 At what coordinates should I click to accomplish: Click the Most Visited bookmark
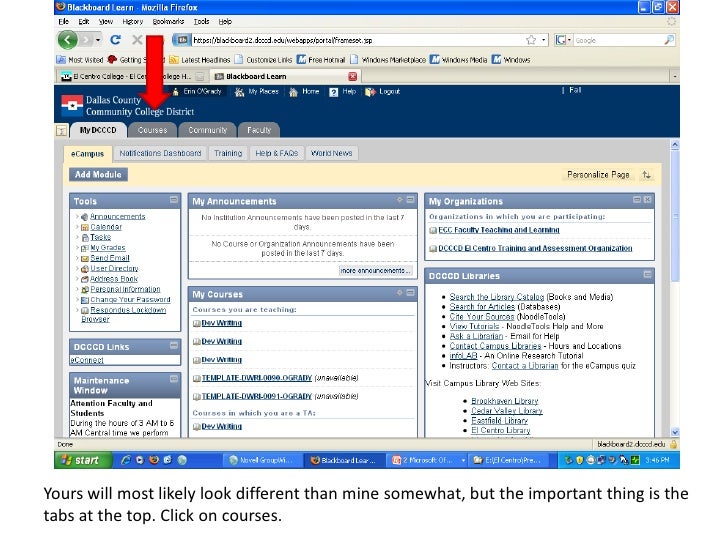tap(80, 60)
